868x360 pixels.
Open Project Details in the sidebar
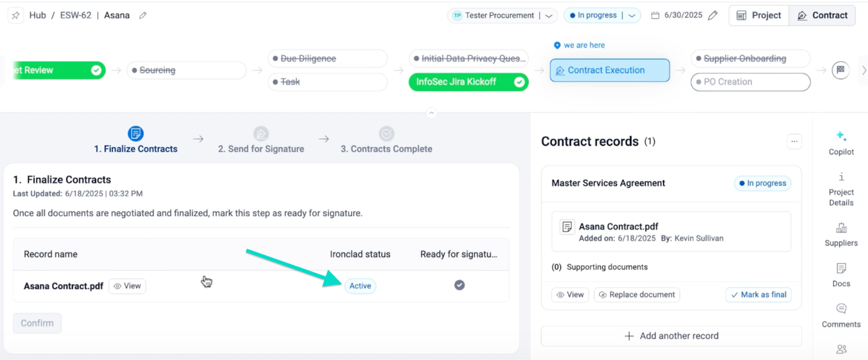click(841, 188)
